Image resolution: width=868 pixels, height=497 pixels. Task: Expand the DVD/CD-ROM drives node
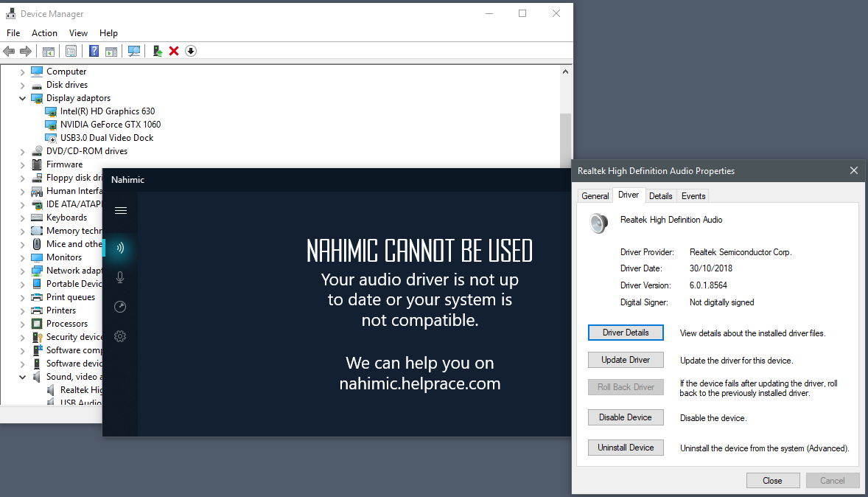[x=22, y=152]
